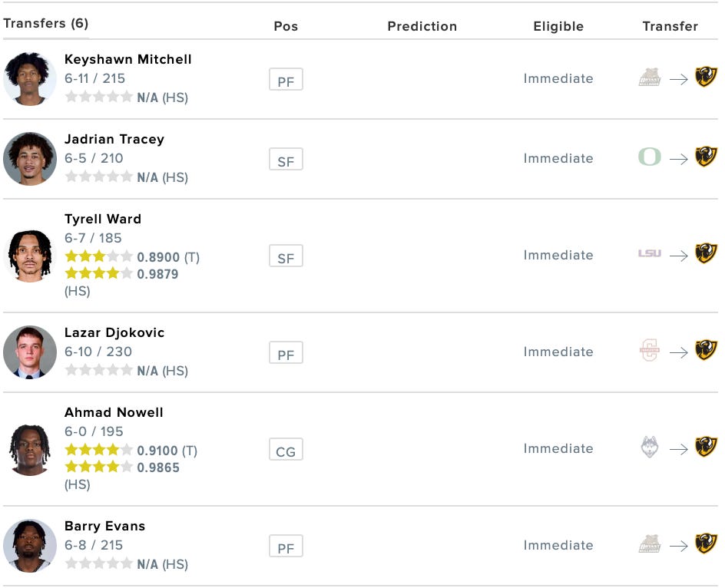The width and height of the screenshot is (725, 588).
Task: Click Barry Evans's headshot photo
Action: click(x=30, y=545)
